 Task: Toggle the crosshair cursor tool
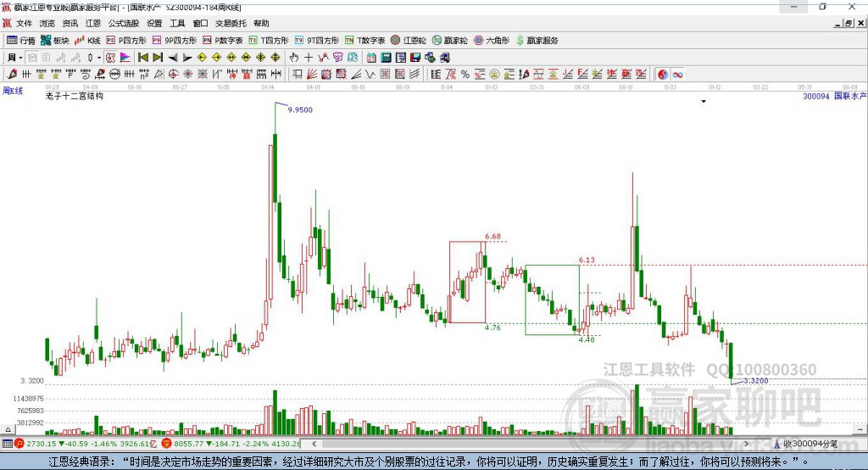pyautogui.click(x=309, y=57)
